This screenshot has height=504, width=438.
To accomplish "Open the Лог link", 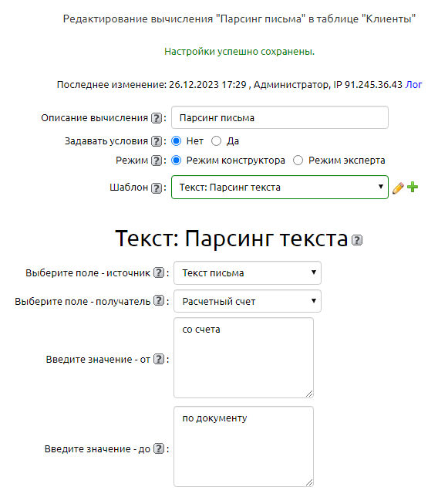I will click(413, 85).
